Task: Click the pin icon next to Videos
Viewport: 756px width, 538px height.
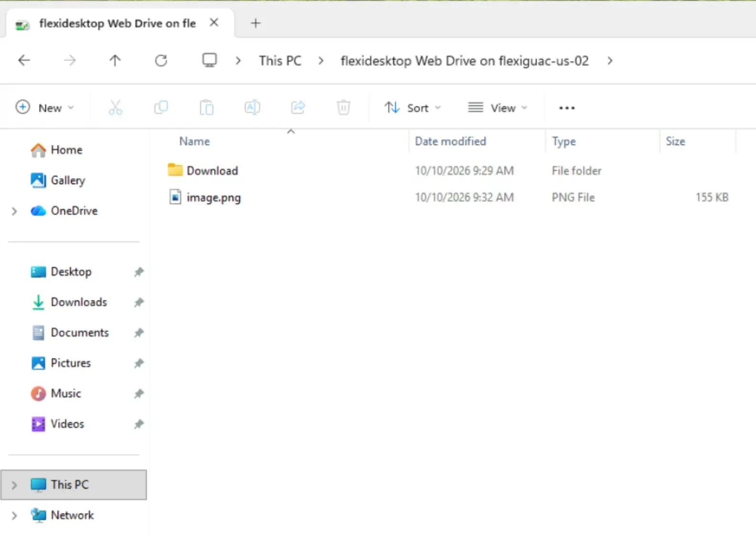Action: click(x=139, y=424)
